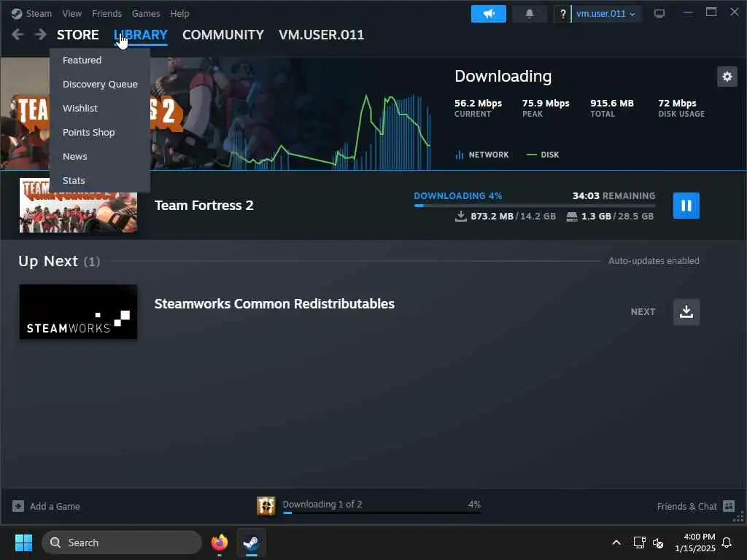Go forward with the right arrow
Screen dimensions: 747x560
pos(41,34)
